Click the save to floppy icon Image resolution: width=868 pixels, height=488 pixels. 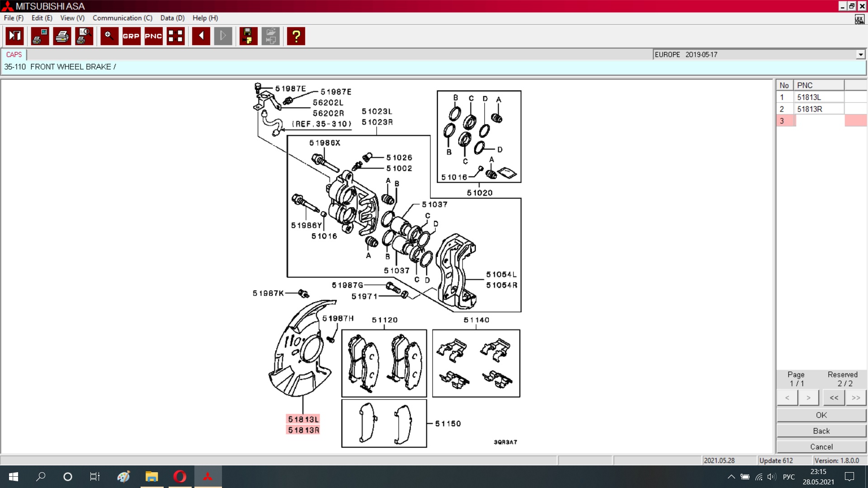point(248,36)
